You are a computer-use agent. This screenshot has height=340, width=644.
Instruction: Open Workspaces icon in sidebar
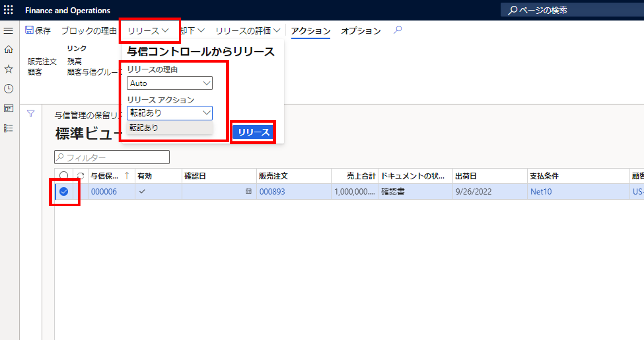pos(8,108)
